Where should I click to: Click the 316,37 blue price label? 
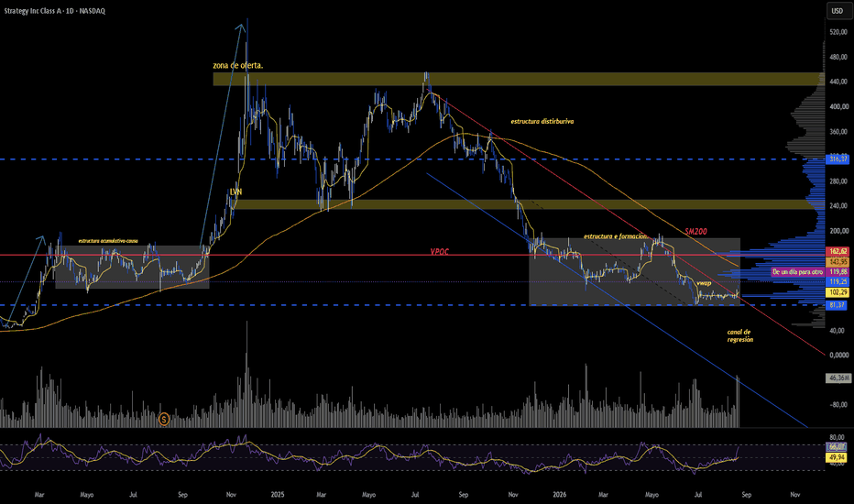click(x=838, y=159)
